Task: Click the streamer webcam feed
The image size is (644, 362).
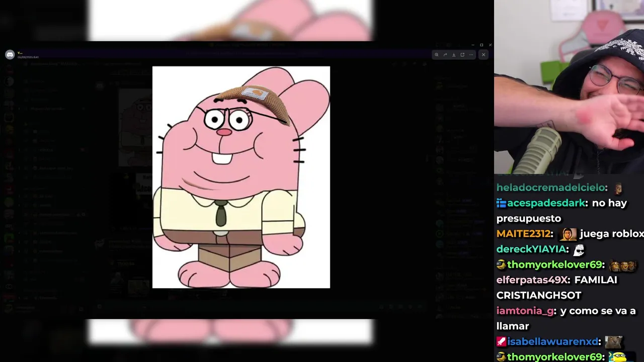Action: coord(569,87)
